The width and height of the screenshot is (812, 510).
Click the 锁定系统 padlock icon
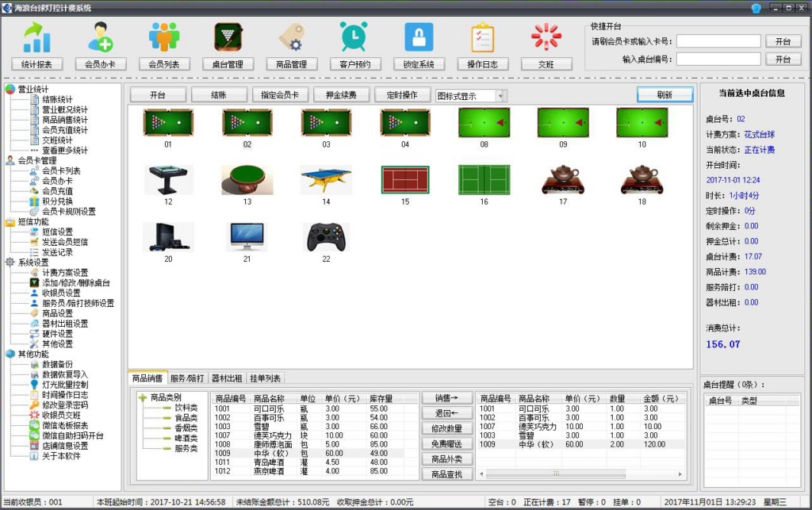click(419, 37)
